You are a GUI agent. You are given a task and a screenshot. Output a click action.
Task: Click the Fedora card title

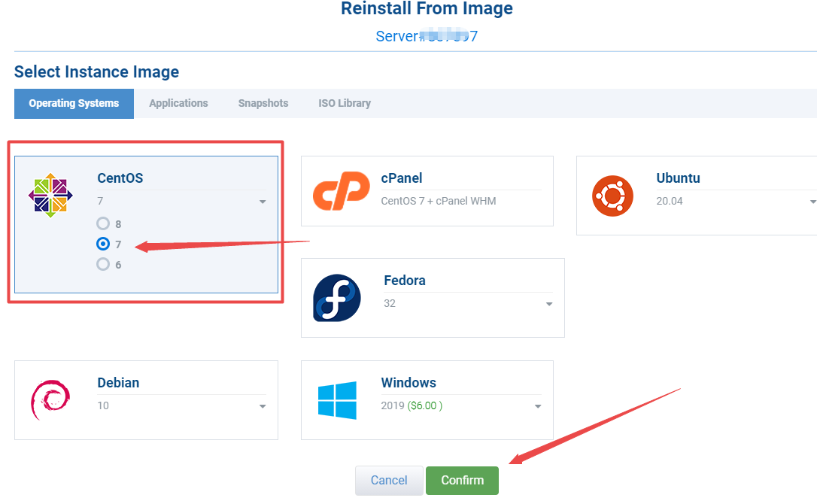[x=405, y=280]
